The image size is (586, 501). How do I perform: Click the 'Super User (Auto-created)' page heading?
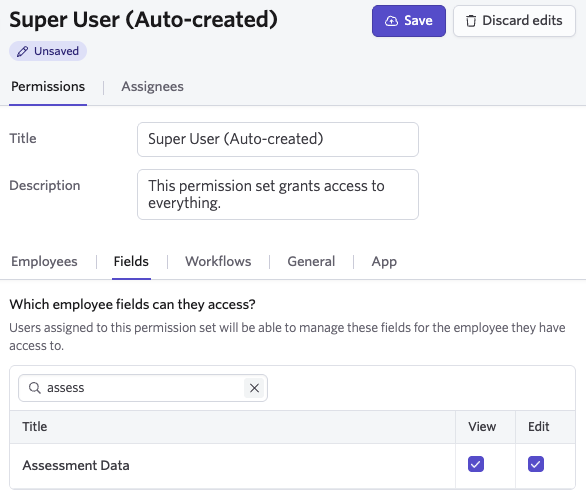[x=143, y=19]
